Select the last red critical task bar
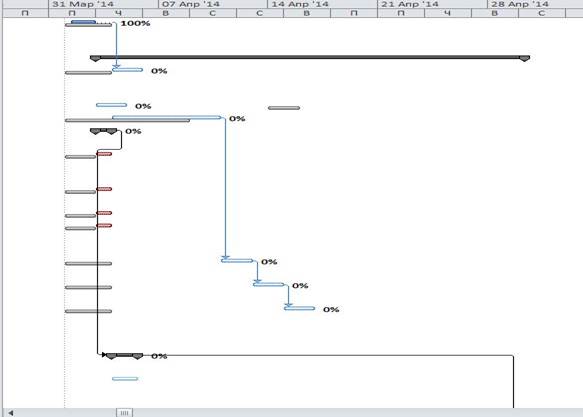This screenshot has width=583, height=417. pos(104,226)
